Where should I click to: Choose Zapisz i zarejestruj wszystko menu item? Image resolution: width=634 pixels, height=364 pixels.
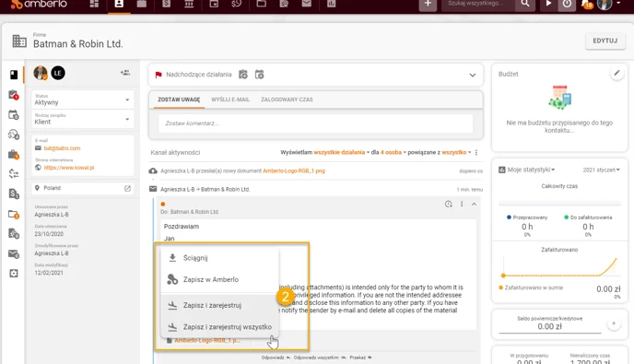pyautogui.click(x=220, y=327)
